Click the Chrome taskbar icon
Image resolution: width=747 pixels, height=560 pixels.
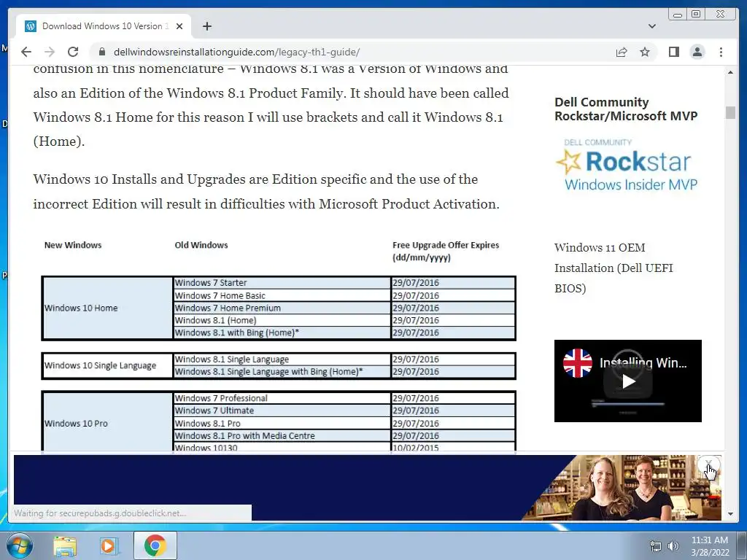pyautogui.click(x=155, y=545)
